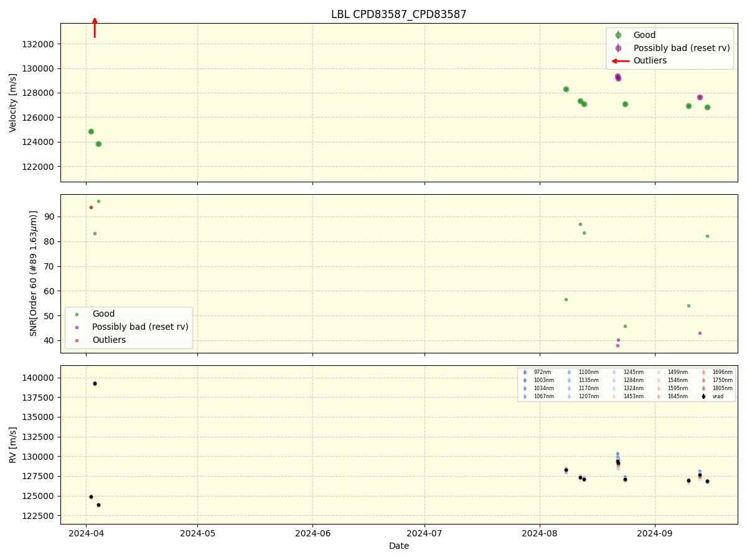Click the RV [m/s] y-axis label

13,444
